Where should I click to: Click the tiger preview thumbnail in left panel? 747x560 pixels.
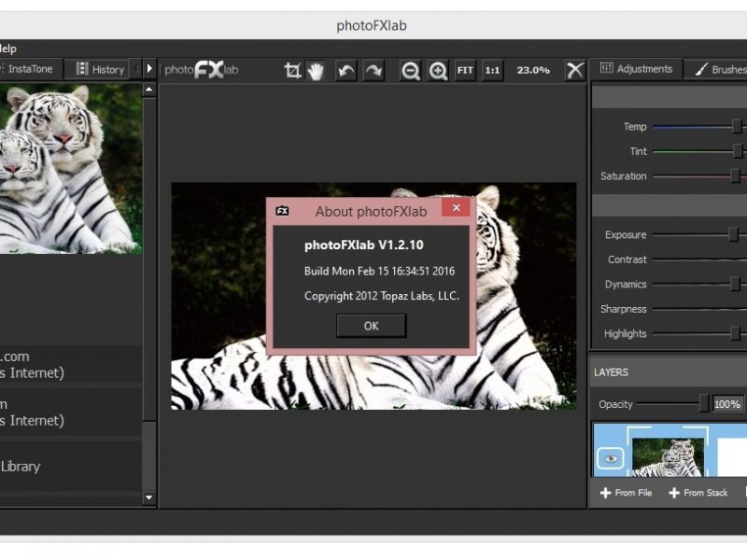pyautogui.click(x=71, y=169)
